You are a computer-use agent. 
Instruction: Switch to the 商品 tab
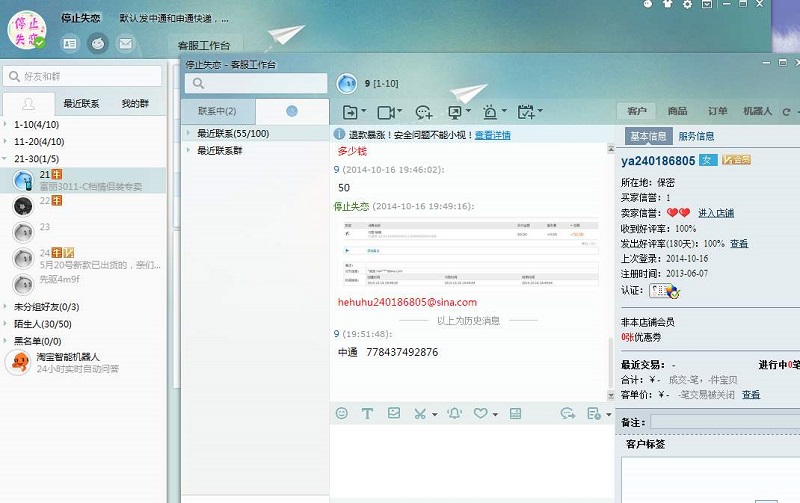coord(677,111)
